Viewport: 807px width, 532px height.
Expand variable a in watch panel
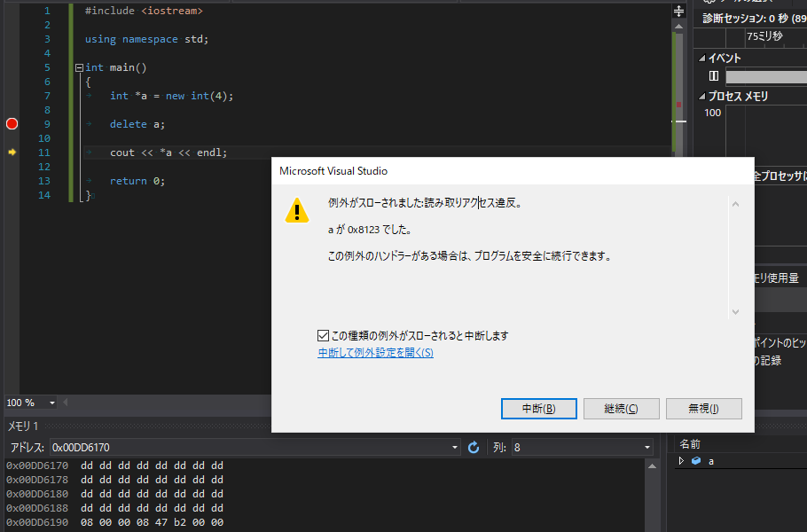pyautogui.click(x=681, y=461)
